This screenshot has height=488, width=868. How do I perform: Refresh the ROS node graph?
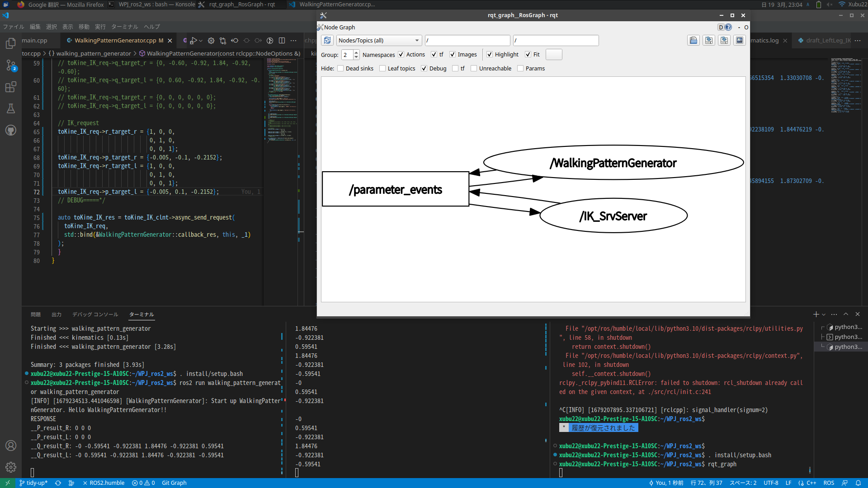(x=327, y=40)
